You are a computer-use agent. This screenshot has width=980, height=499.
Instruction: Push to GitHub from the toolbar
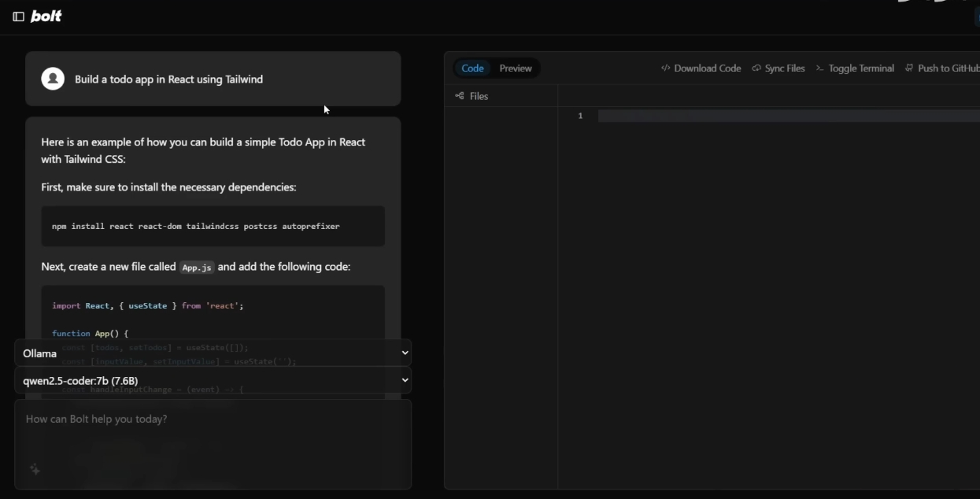tap(942, 68)
